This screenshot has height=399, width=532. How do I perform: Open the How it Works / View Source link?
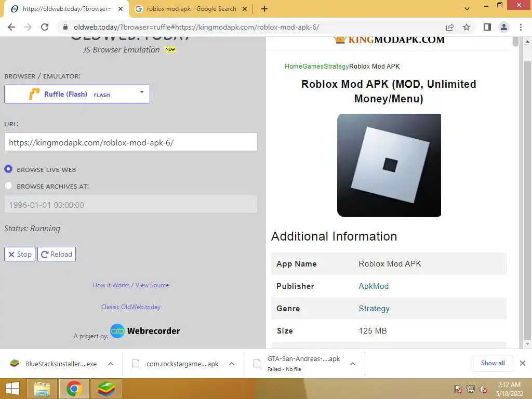131,285
